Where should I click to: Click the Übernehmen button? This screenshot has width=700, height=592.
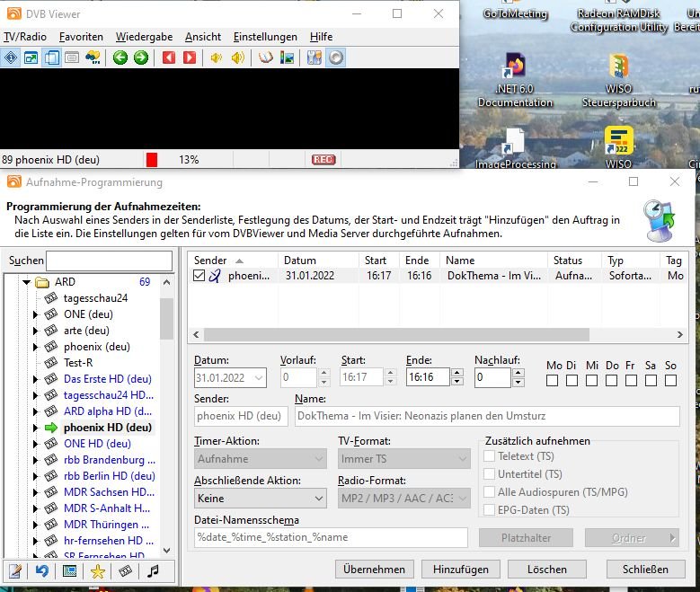click(373, 570)
